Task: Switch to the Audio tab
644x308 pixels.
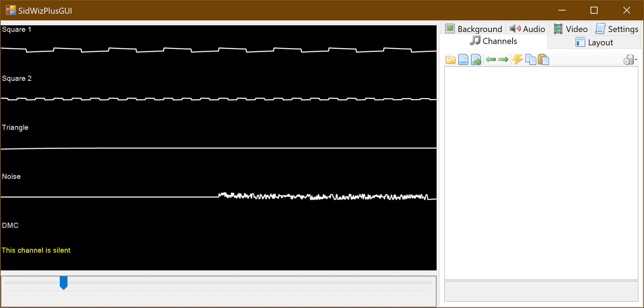Action: tap(527, 29)
